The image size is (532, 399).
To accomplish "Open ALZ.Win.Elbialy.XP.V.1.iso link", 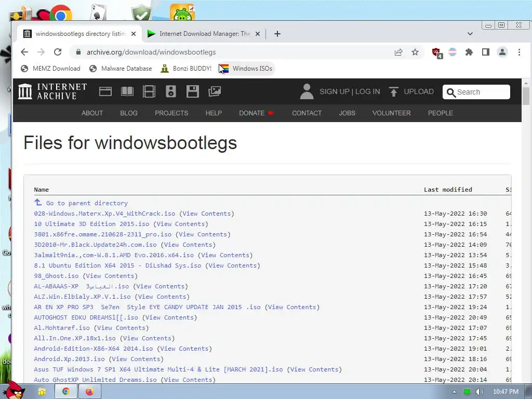I will (x=83, y=297).
